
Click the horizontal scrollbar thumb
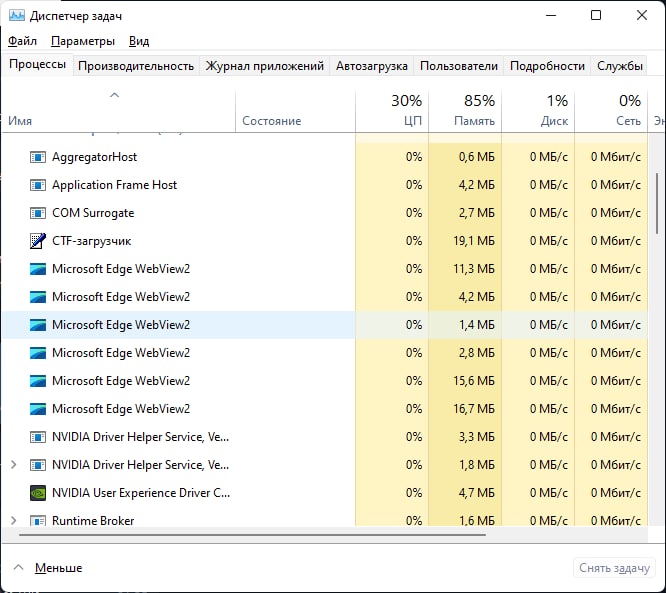tap(252, 535)
